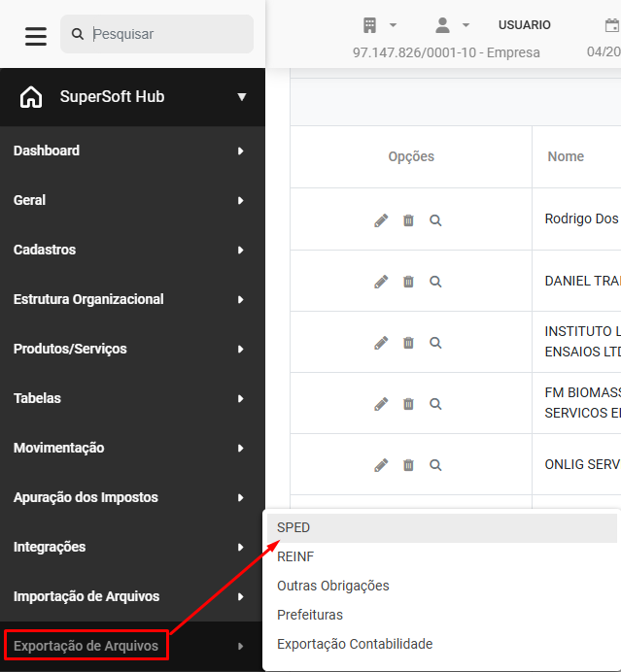Edit the DANIEL TRA row with pencil

pyautogui.click(x=381, y=282)
